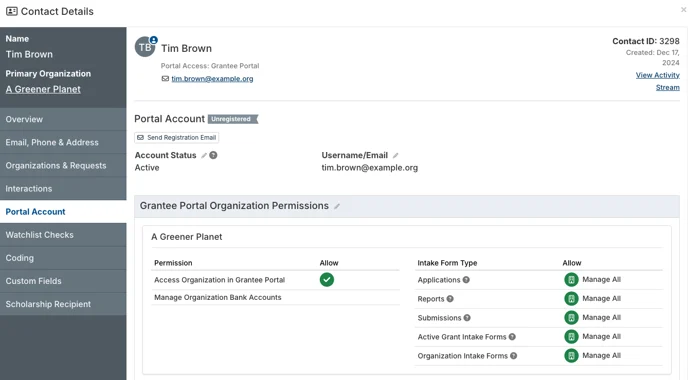Click the Created: Dec 17, 2024 text
This screenshot has width=688, height=380.
pos(653,57)
